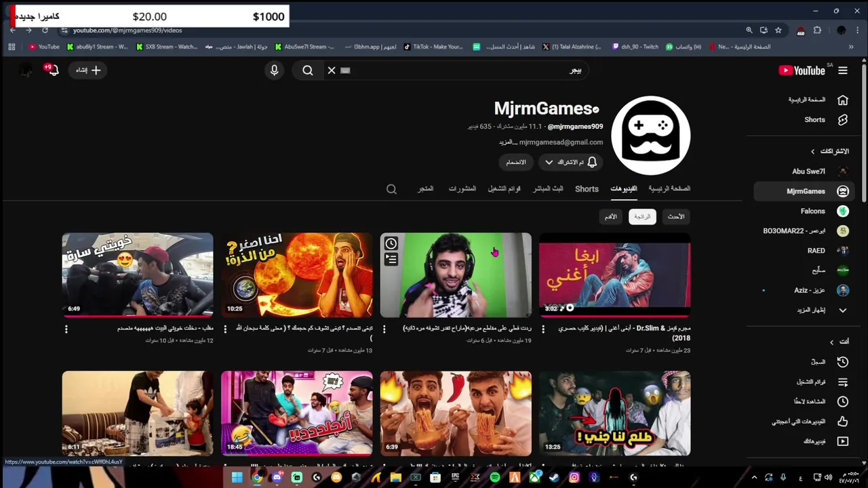
Task: Bookmark this page with star icon
Action: click(778, 30)
